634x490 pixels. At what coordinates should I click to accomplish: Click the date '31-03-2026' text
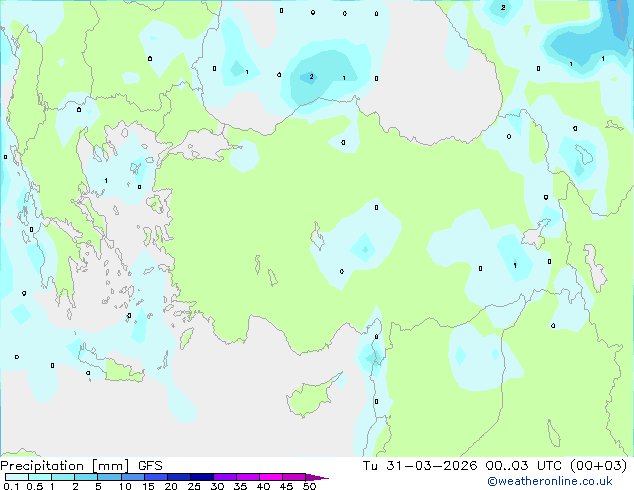click(431, 466)
